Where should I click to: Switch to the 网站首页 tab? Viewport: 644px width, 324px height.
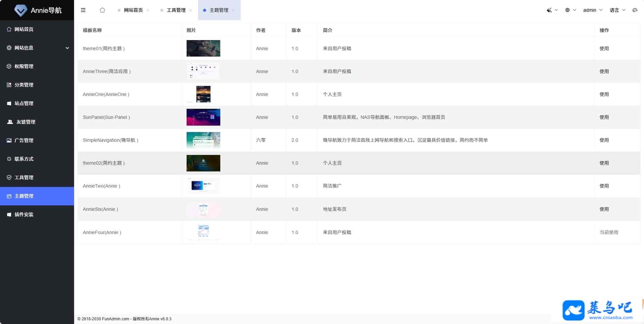(133, 10)
